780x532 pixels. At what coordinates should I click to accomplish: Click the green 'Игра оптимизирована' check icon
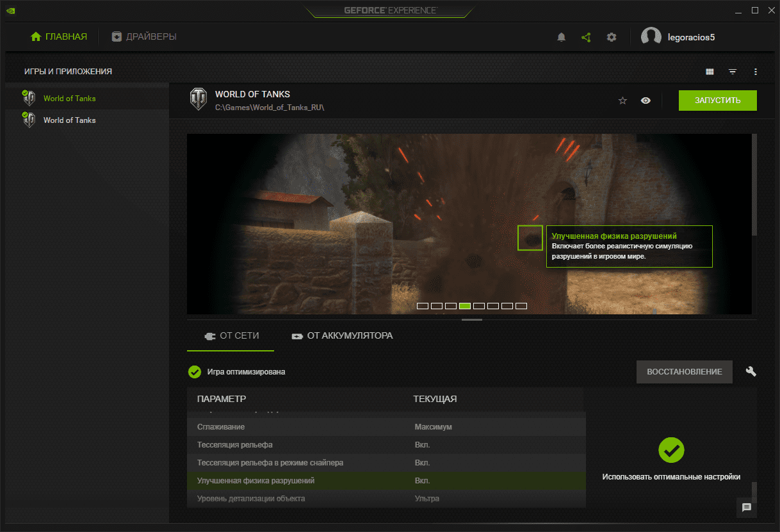point(195,372)
